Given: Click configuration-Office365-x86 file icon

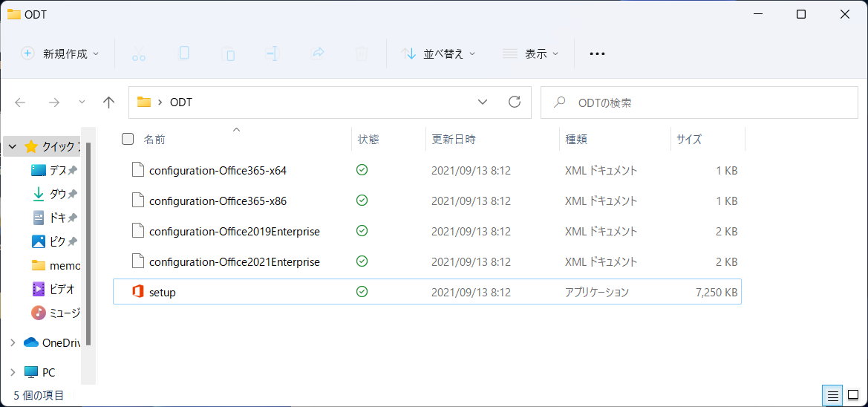Looking at the screenshot, I should (x=138, y=201).
